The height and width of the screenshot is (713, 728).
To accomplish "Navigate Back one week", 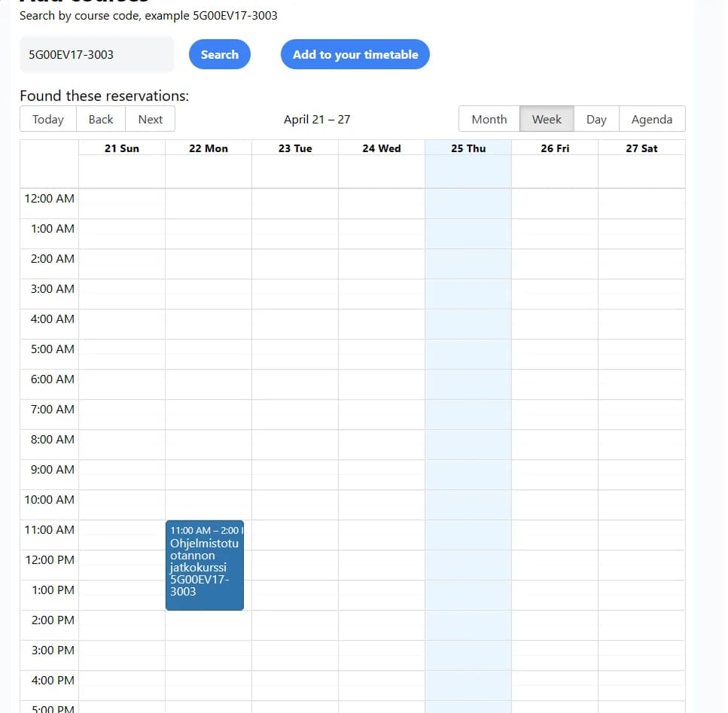I will tap(101, 119).
